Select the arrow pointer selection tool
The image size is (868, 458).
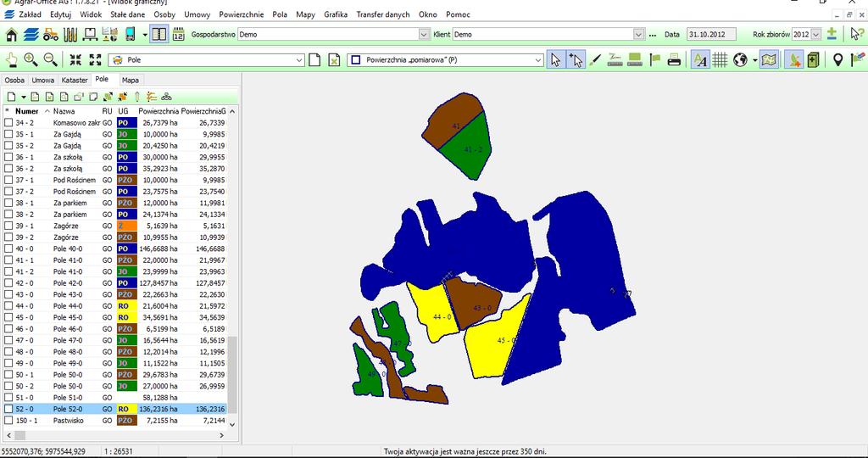tap(556, 60)
